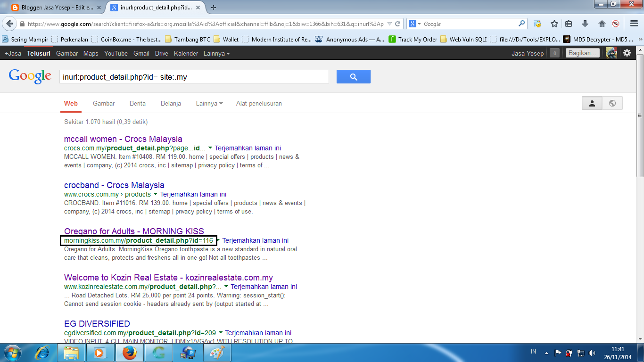
Task: Expand Lainnya menu in black bar
Action: coord(216,53)
